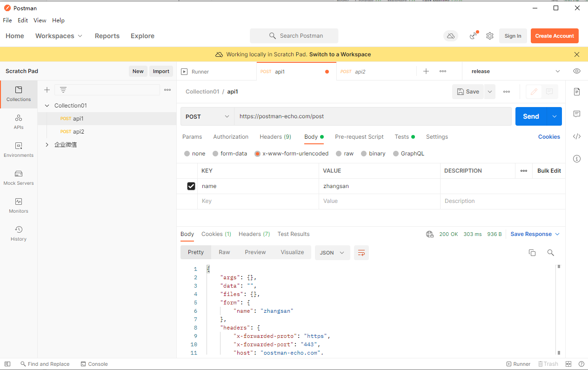Open the APIs sidebar panel
Viewport: 588px width, 370px height.
tap(19, 122)
